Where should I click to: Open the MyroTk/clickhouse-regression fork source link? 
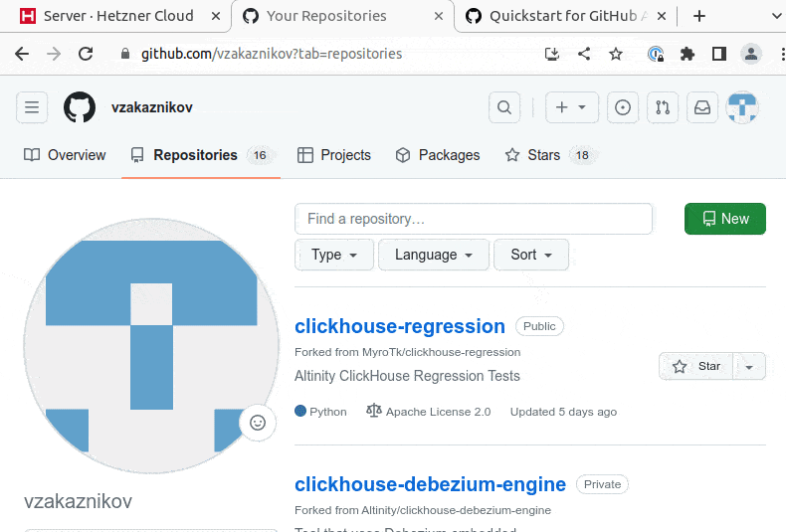441,352
